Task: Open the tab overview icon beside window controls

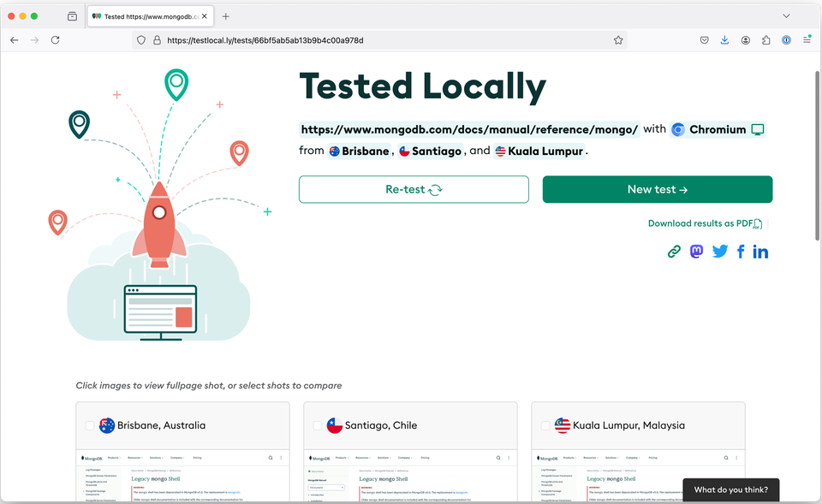Action: click(72, 16)
